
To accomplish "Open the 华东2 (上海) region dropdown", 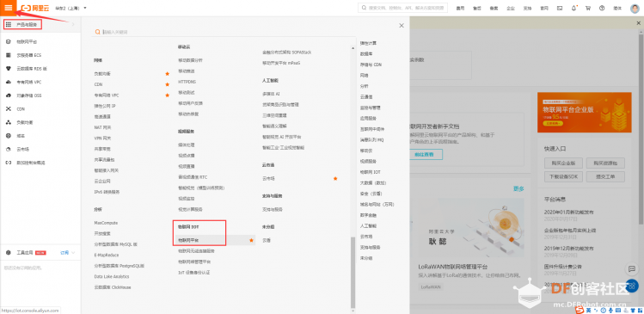I will tap(71, 8).
